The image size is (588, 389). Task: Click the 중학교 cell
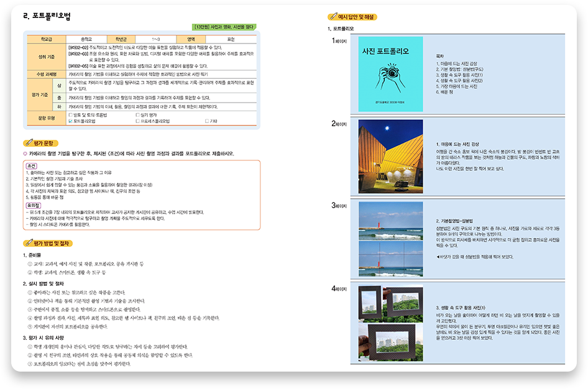pyautogui.click(x=86, y=39)
